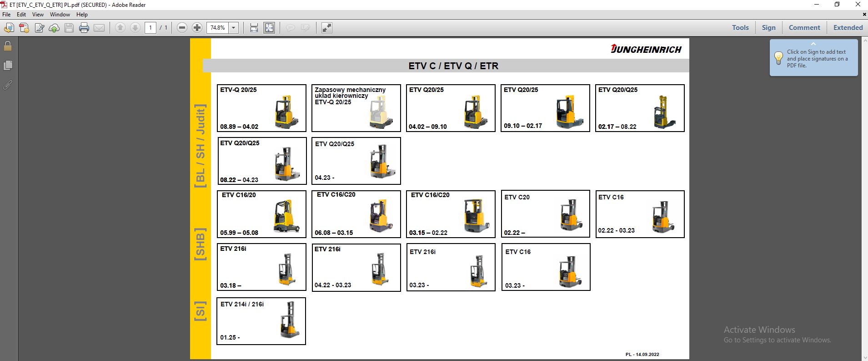Open the Comment pane
Image resolution: width=868 pixels, height=361 pixels.
pyautogui.click(x=804, y=28)
